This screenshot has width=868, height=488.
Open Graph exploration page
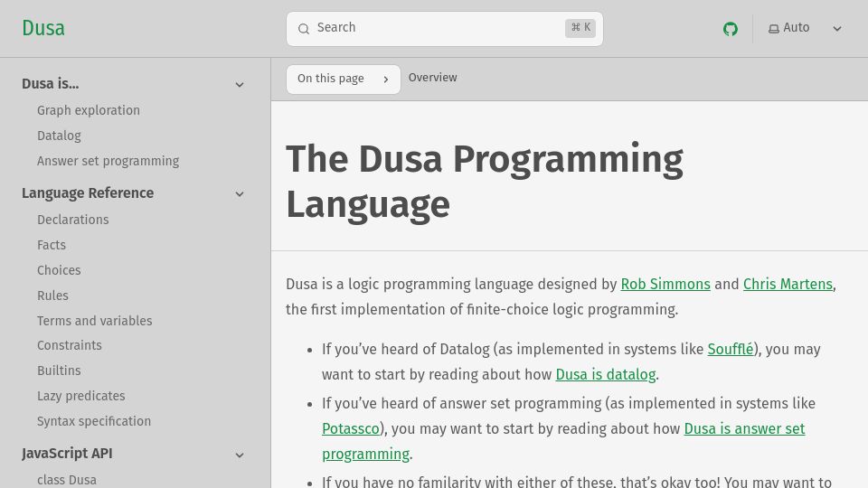point(89,110)
